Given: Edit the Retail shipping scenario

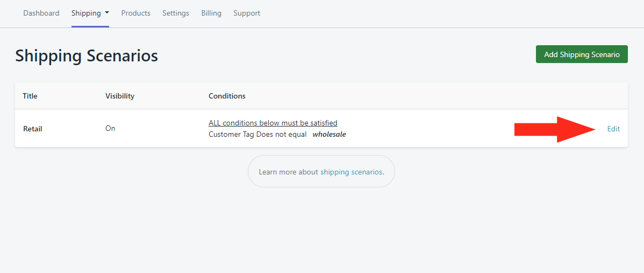Looking at the screenshot, I should (x=613, y=129).
